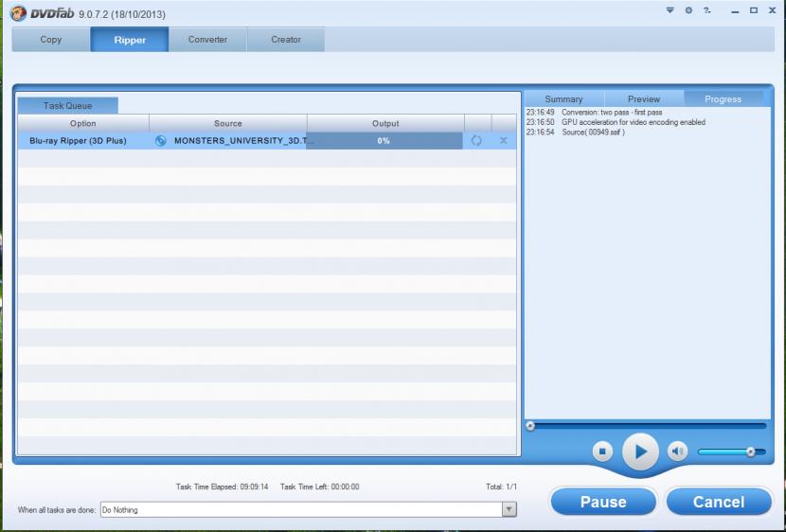Cancel the current conversion
Image resolution: width=786 pixels, height=532 pixels.
click(719, 502)
